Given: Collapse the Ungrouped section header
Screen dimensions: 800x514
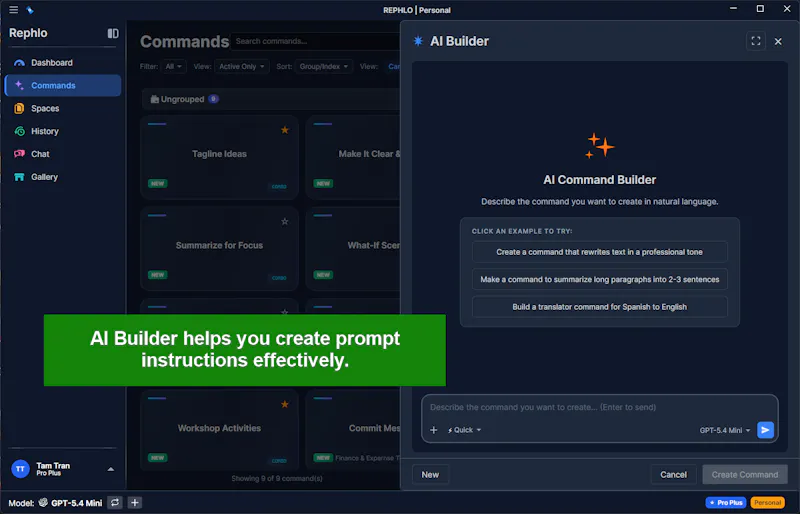Looking at the screenshot, I should tap(271, 99).
